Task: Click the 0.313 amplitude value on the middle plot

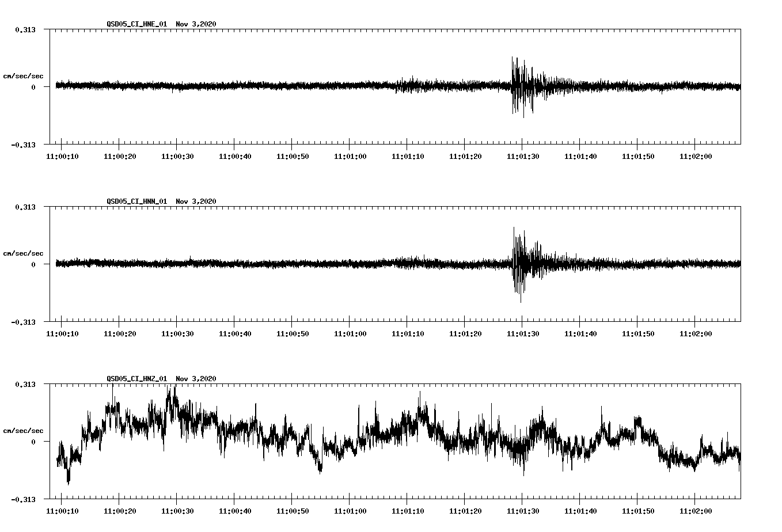Action: (25, 206)
